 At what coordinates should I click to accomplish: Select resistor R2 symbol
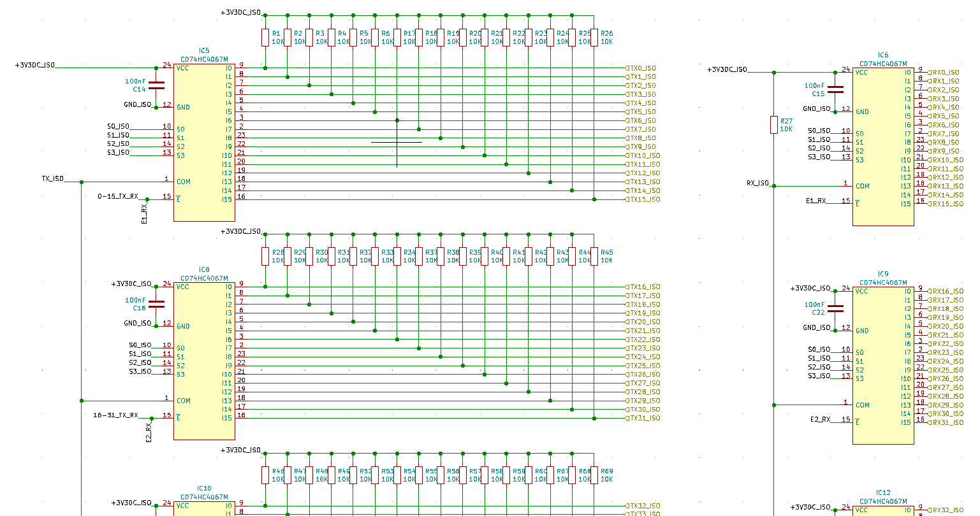[288, 37]
